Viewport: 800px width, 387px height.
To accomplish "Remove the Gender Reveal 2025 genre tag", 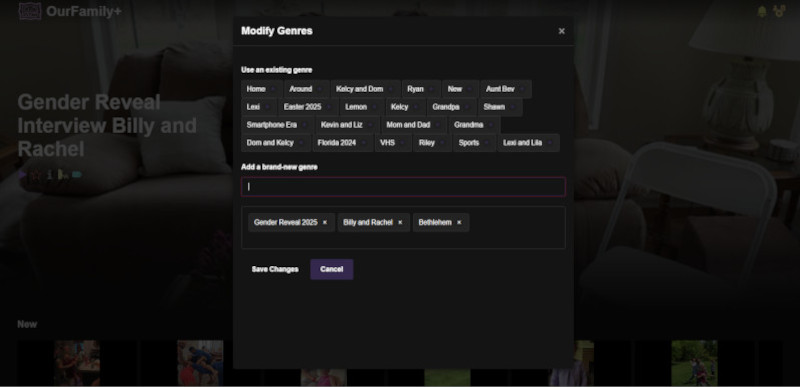I will pyautogui.click(x=324, y=222).
